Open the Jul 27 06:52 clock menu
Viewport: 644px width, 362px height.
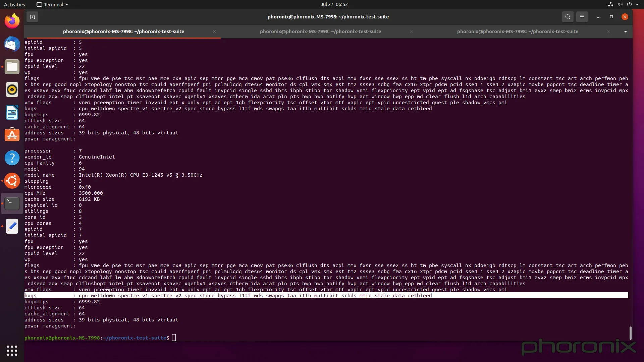coord(334,4)
